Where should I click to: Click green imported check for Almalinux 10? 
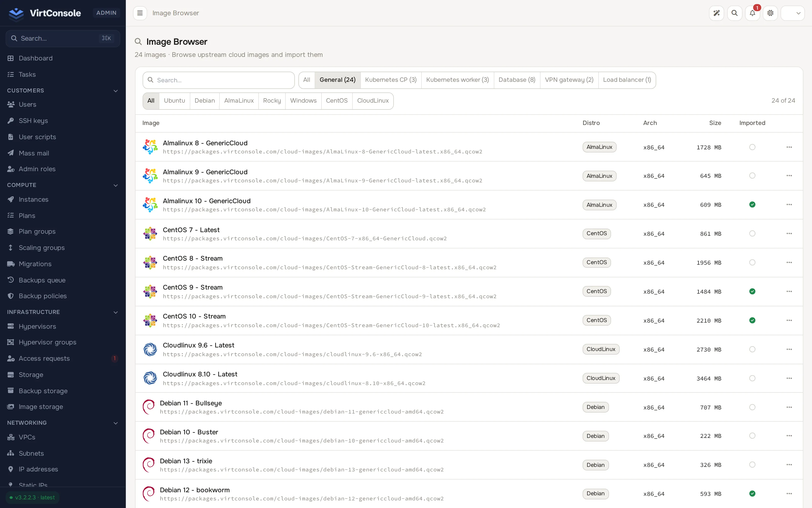pos(752,205)
